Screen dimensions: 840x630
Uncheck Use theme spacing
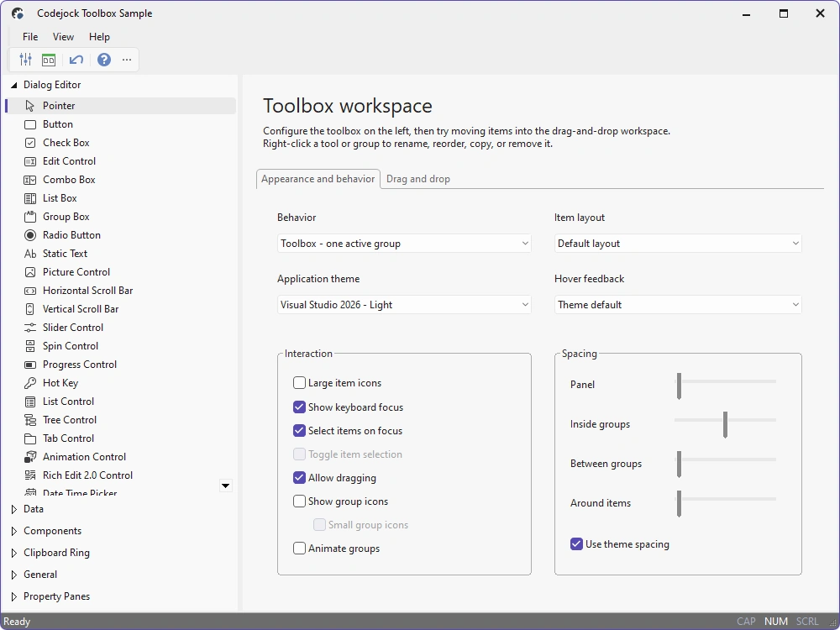(576, 544)
